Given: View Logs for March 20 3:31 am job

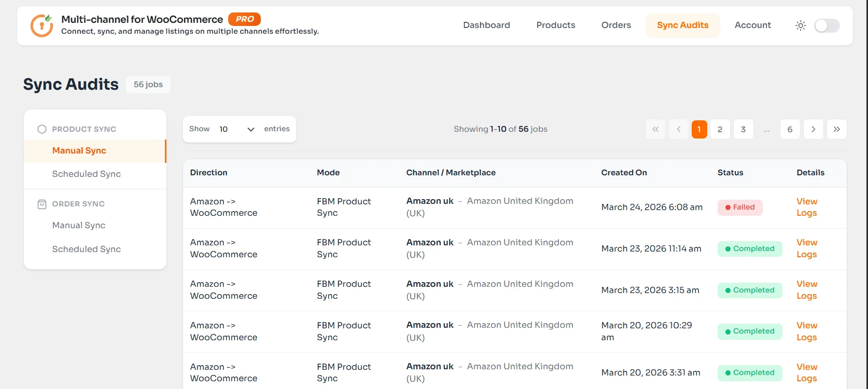Looking at the screenshot, I should point(807,372).
